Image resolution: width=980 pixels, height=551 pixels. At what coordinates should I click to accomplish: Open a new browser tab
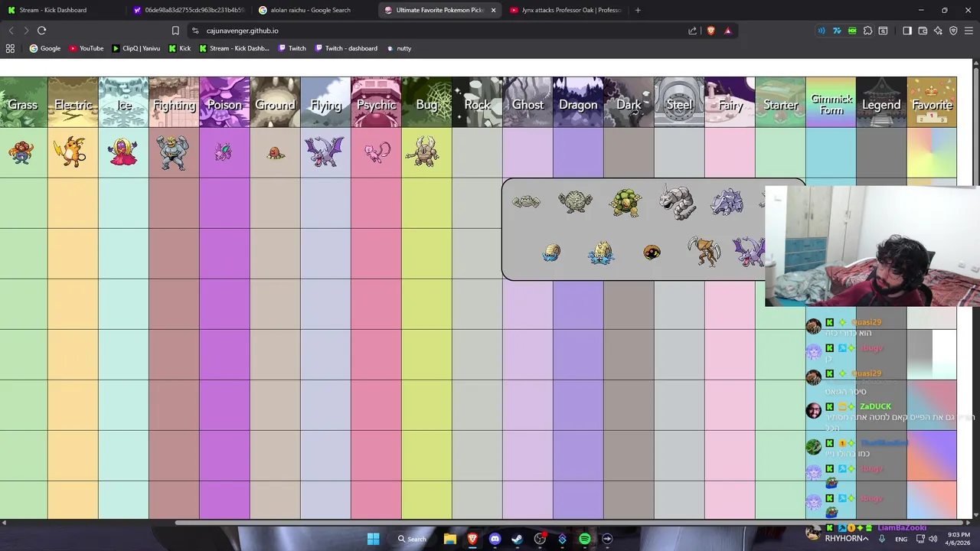pos(638,10)
